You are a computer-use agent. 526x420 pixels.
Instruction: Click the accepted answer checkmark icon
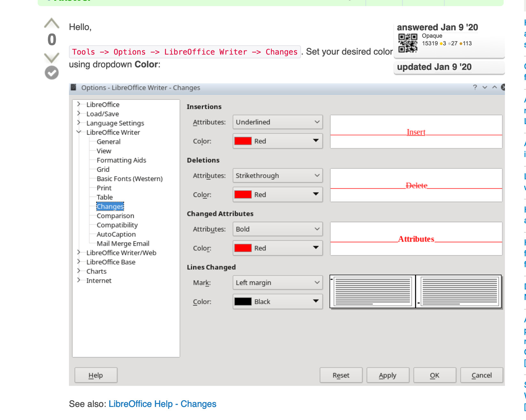coord(51,73)
